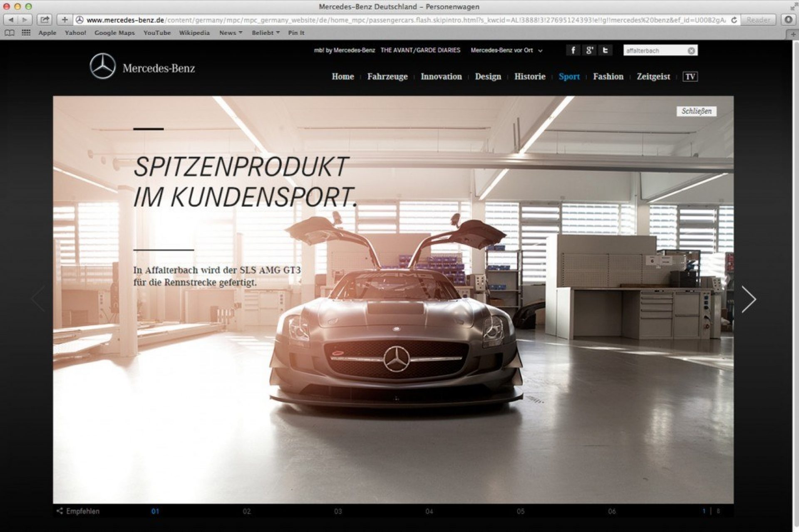
Task: Add bookmark with the plus button
Action: (x=65, y=20)
